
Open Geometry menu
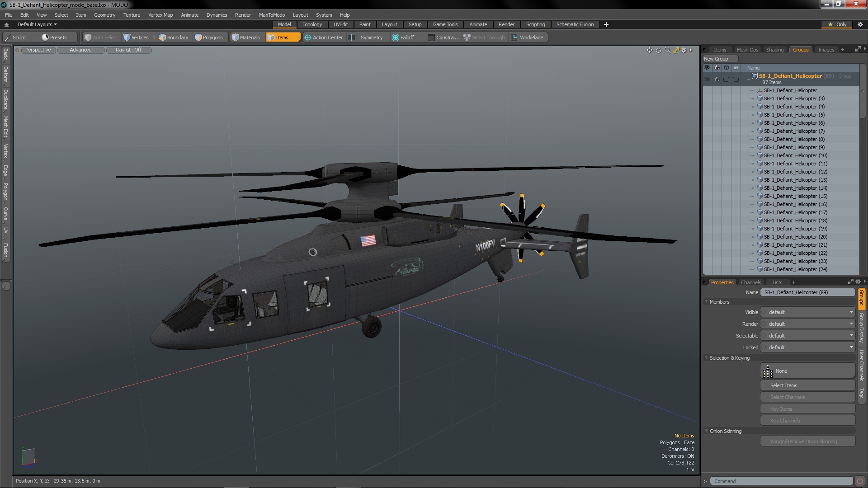(x=104, y=15)
